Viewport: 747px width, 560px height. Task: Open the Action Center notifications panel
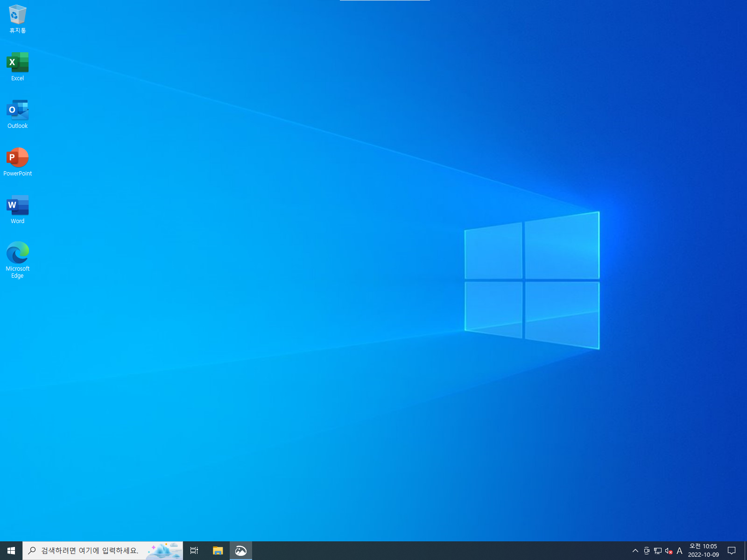pos(732,551)
